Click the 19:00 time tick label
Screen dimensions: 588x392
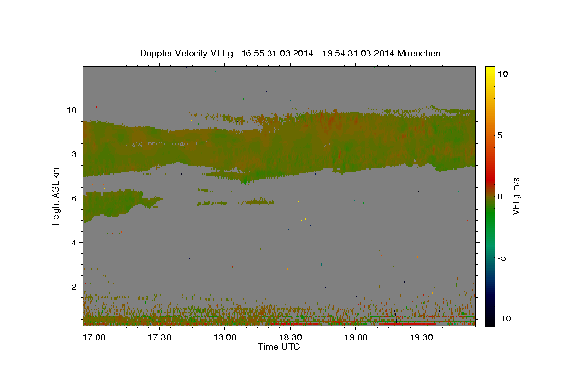pyautogui.click(x=356, y=338)
